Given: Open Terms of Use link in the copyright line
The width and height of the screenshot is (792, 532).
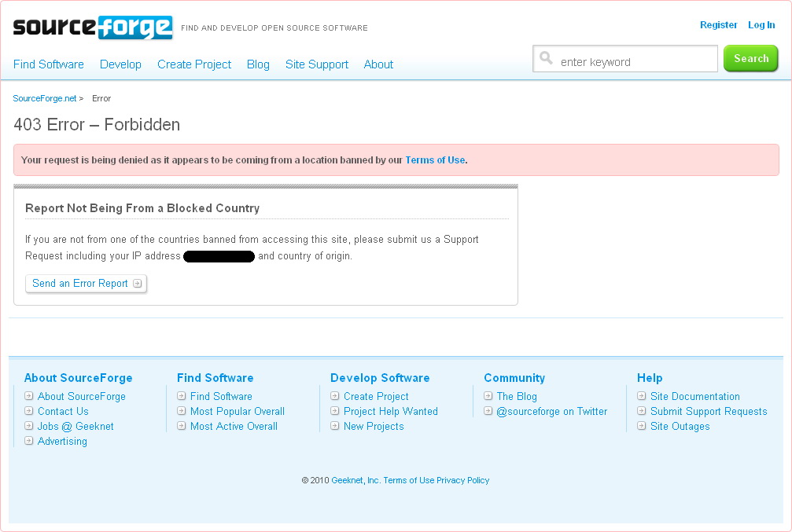Looking at the screenshot, I should pos(409,480).
